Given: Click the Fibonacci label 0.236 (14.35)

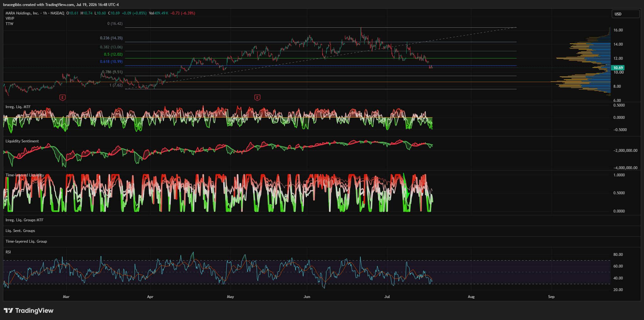Looking at the screenshot, I should point(111,38).
